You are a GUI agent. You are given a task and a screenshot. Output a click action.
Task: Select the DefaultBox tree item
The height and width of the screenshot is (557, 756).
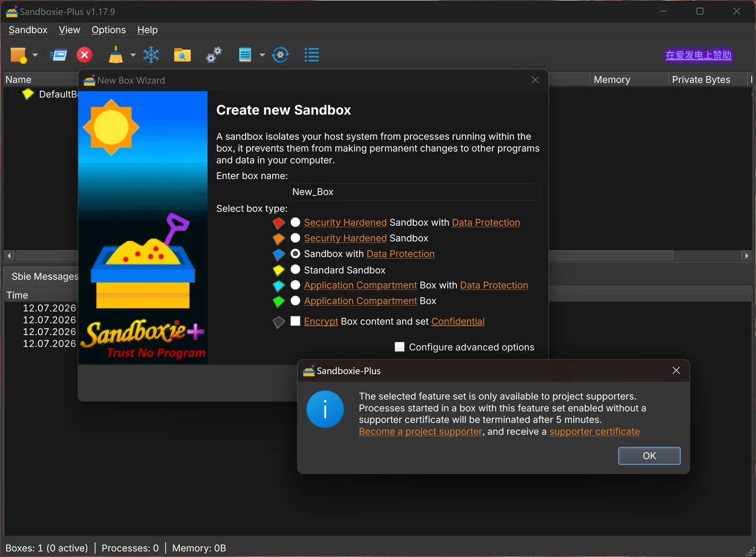coord(58,94)
